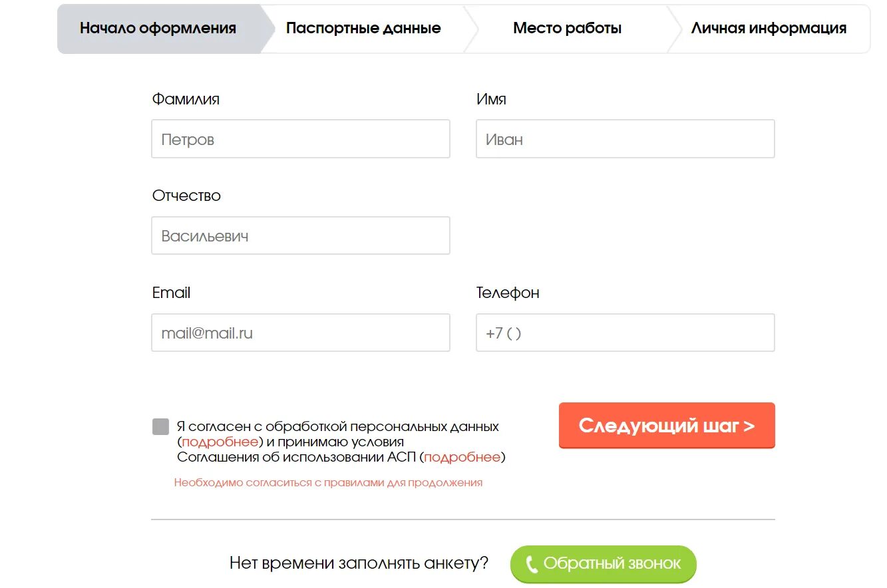The width and height of the screenshot is (887, 588).
Task: Focus the Телефон number field
Action: tap(625, 333)
